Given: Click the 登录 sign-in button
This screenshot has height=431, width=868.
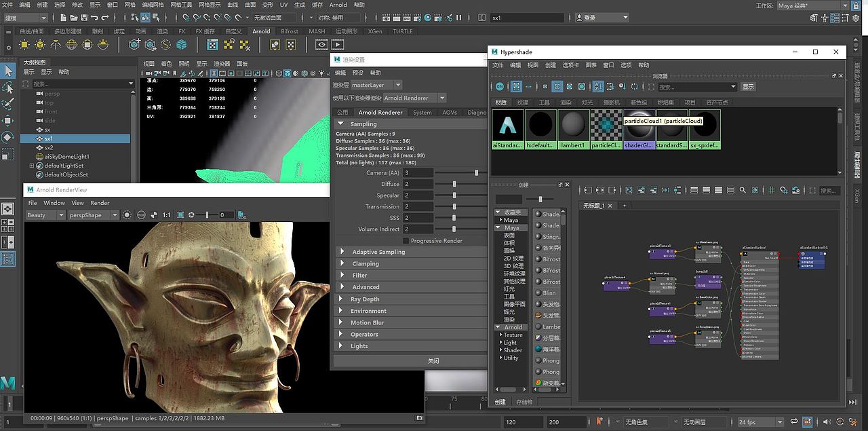Looking at the screenshot, I should click(x=602, y=18).
